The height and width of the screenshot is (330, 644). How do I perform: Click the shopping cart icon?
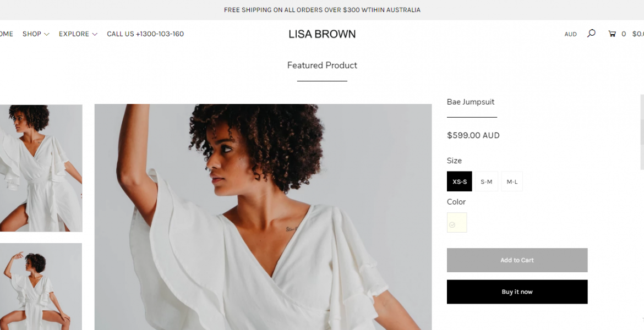click(x=612, y=34)
